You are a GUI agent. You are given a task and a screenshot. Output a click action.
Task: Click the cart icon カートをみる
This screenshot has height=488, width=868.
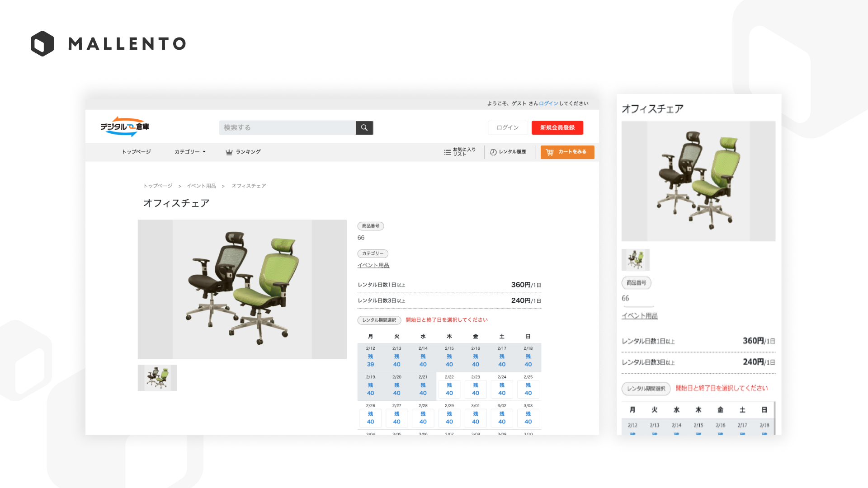[x=550, y=152]
